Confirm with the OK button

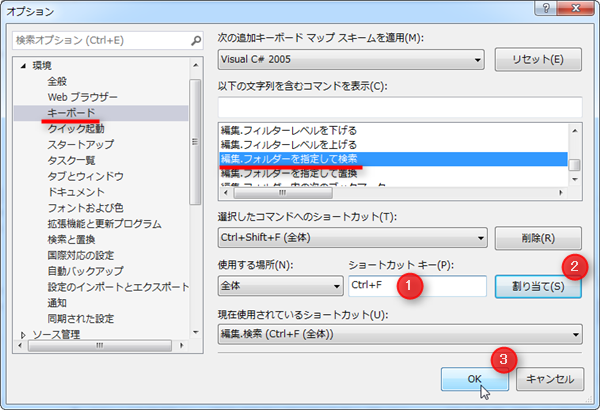pos(476,379)
